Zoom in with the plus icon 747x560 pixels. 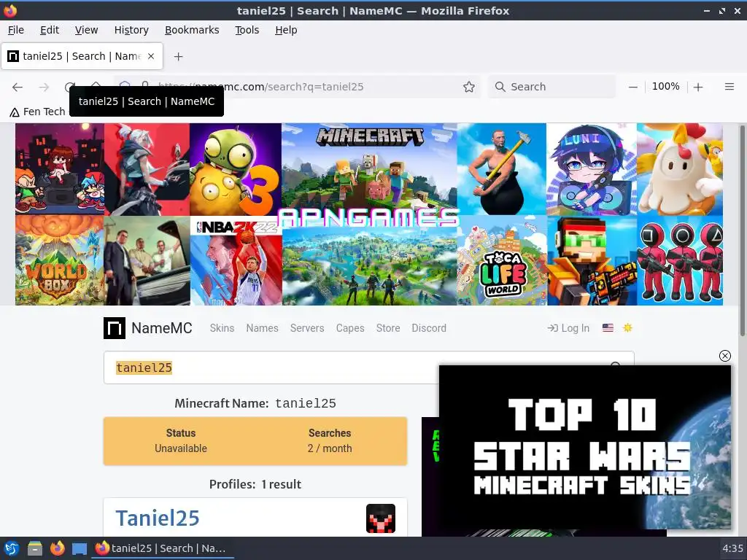(x=698, y=87)
